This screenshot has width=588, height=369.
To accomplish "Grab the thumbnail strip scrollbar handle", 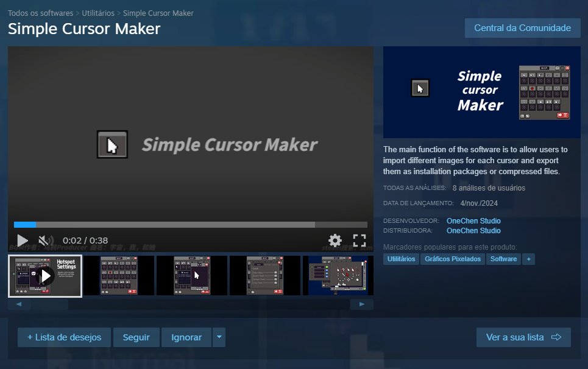I will [49, 304].
